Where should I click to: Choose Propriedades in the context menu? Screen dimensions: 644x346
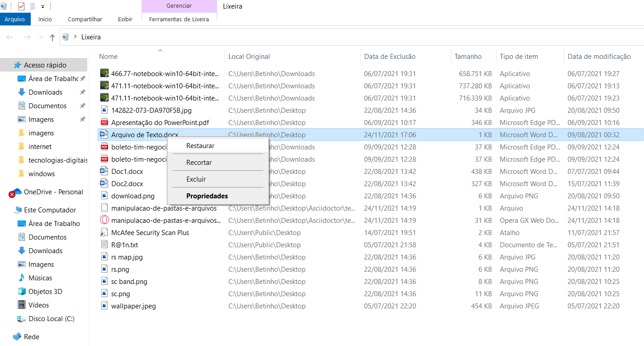pyautogui.click(x=218, y=196)
